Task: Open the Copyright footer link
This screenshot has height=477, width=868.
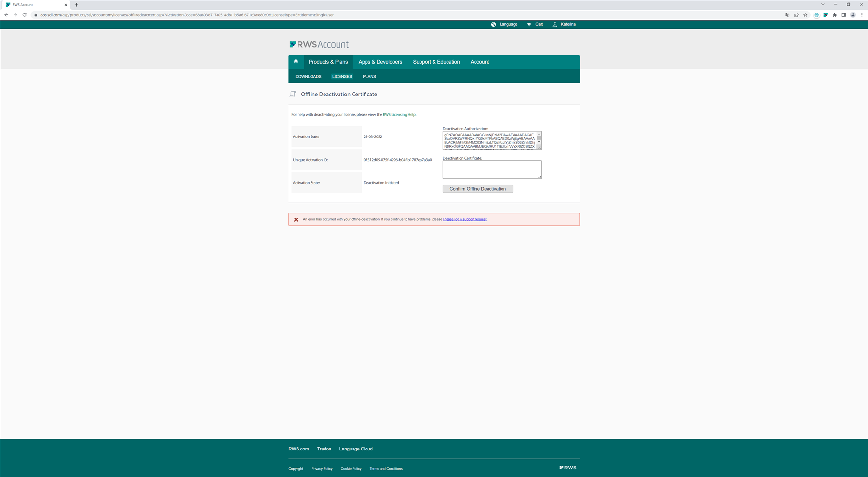Action: point(296,469)
